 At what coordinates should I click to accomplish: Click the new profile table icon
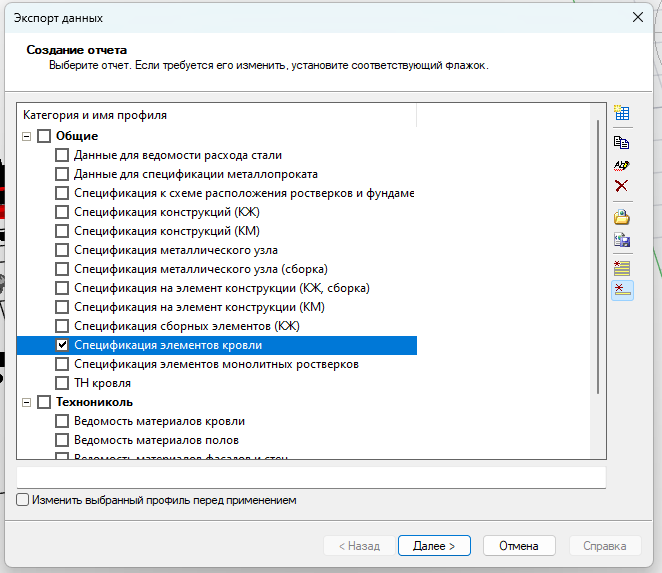[x=621, y=113]
